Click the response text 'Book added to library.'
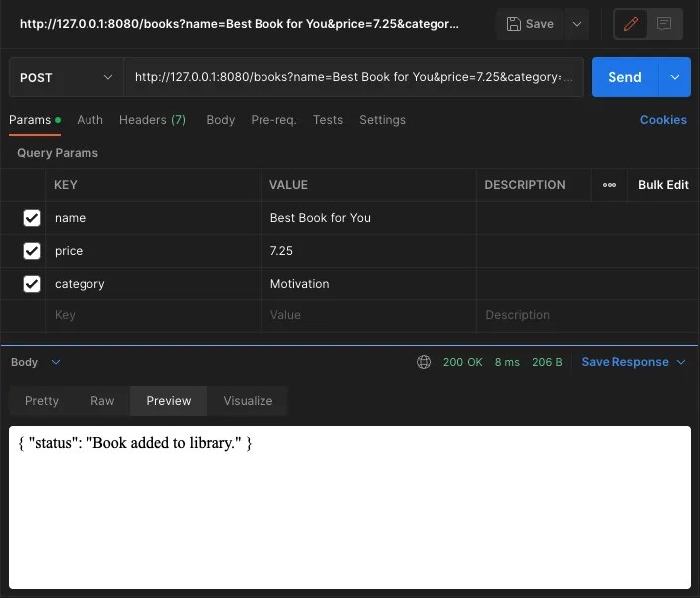Screen dimensions: 700x598 [x=163, y=443]
